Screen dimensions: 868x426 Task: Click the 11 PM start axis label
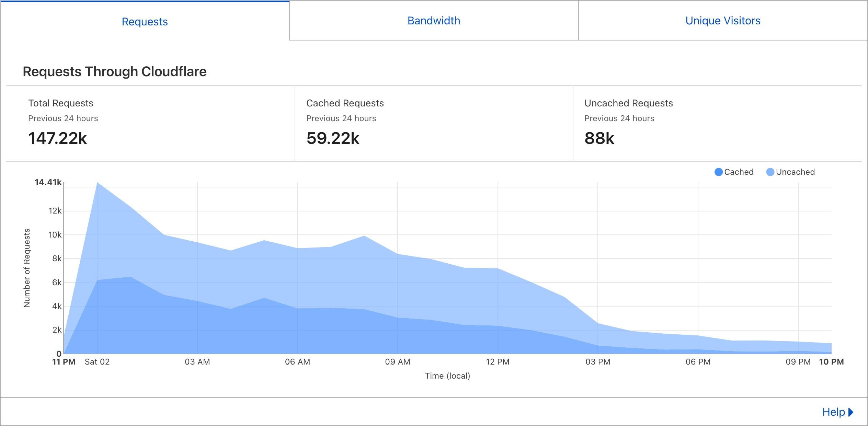click(x=64, y=362)
